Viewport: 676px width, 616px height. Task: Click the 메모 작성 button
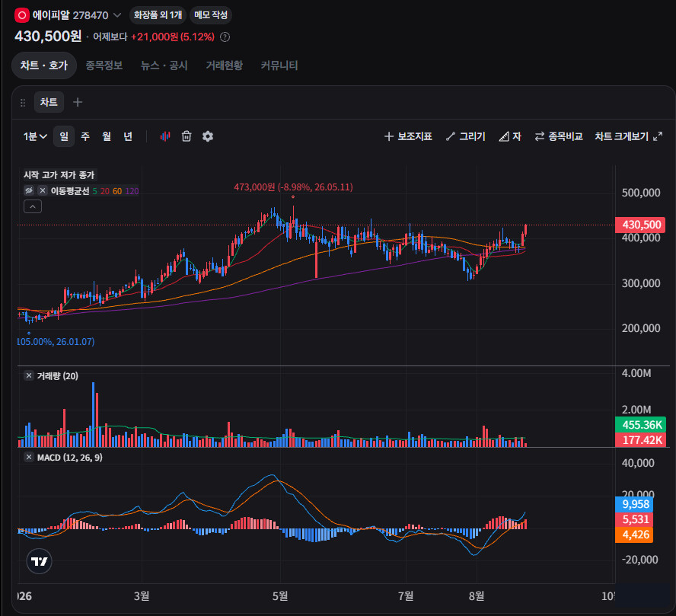tap(211, 15)
